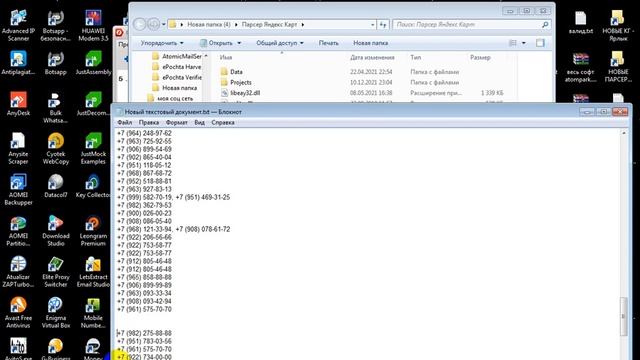Launch AOMEI Backupper icon
The width and height of the screenshot is (640, 360).
coord(18,189)
